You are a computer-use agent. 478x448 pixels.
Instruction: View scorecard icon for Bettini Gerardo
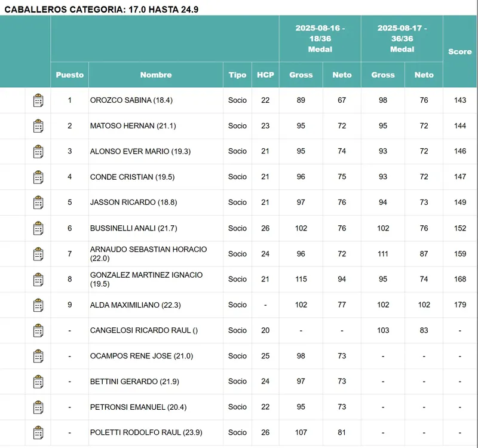point(38,382)
